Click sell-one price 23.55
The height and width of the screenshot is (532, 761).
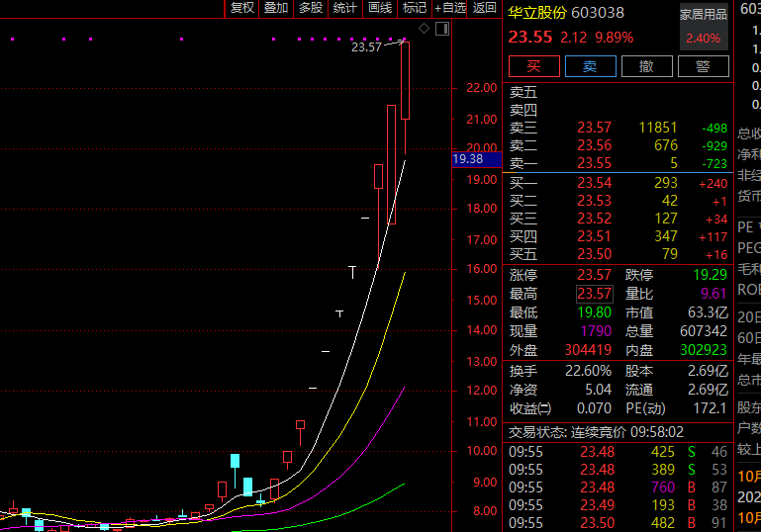point(594,163)
